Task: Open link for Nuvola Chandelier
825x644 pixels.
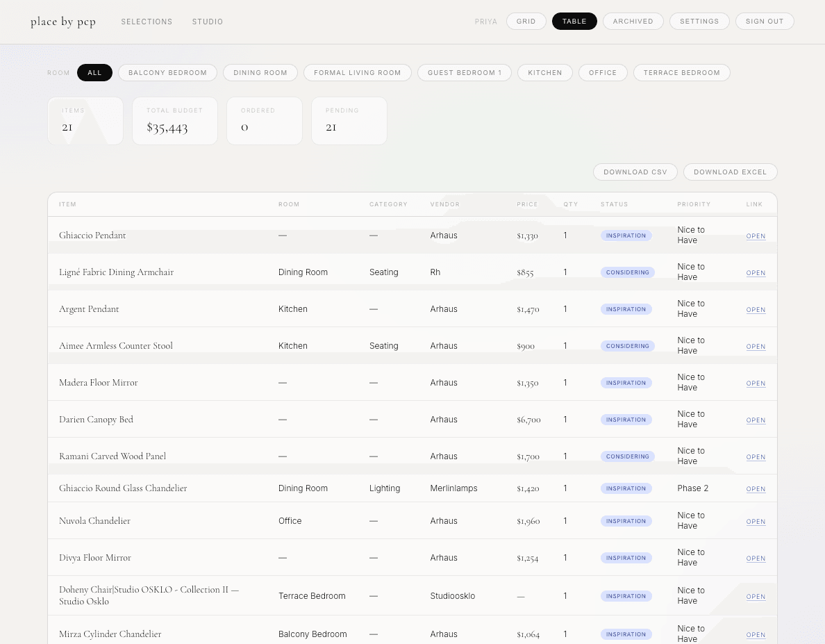Action: point(756,522)
